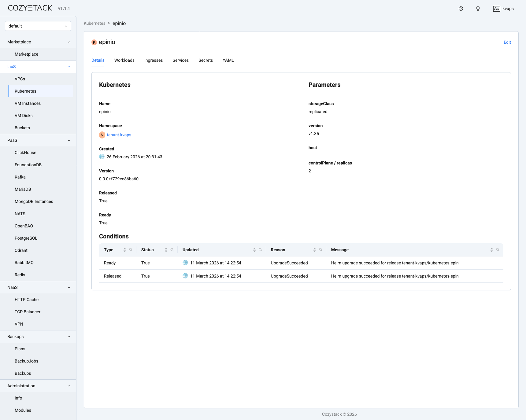Open the help icon in the header
The height and width of the screenshot is (420, 526).
point(461,9)
